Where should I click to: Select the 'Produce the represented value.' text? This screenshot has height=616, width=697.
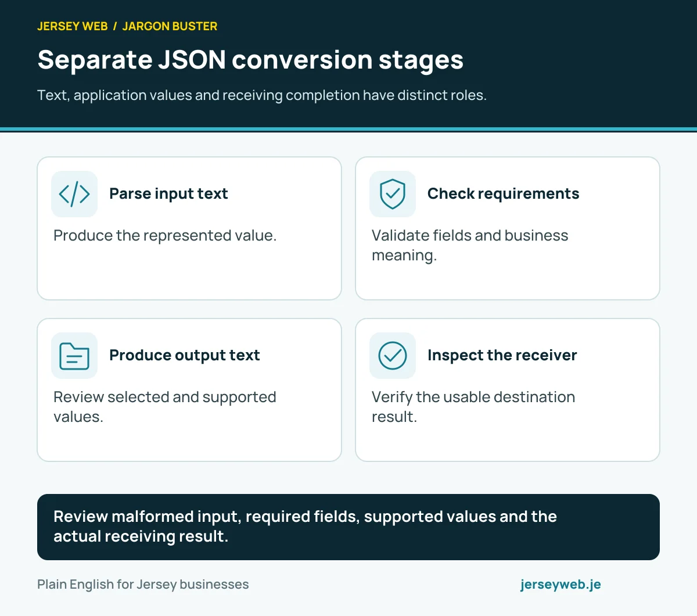click(x=165, y=235)
